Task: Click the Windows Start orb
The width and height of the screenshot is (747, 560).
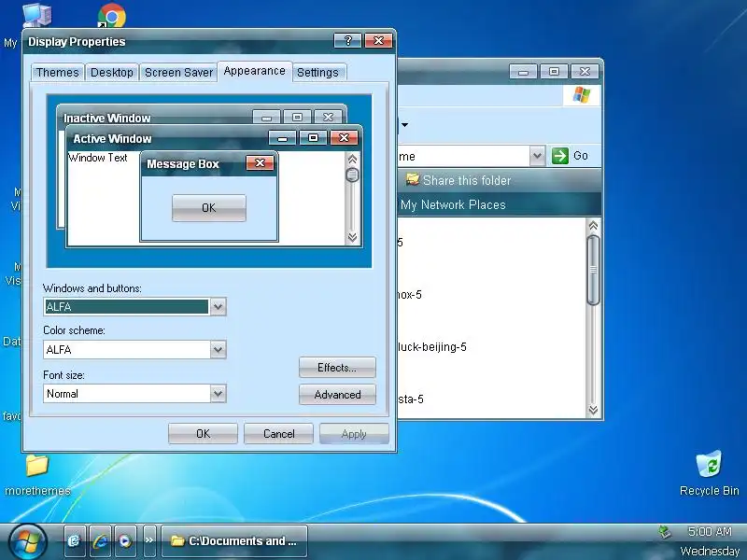Action: 28,541
